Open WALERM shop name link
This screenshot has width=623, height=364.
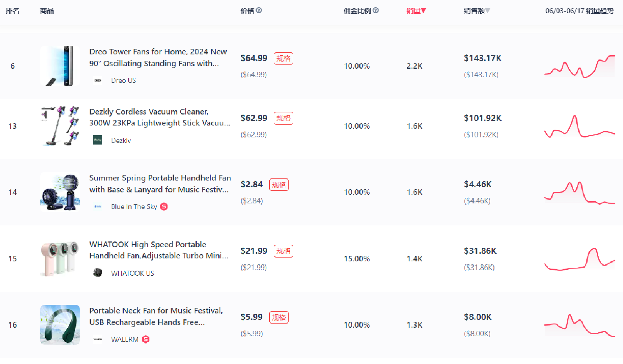125,339
